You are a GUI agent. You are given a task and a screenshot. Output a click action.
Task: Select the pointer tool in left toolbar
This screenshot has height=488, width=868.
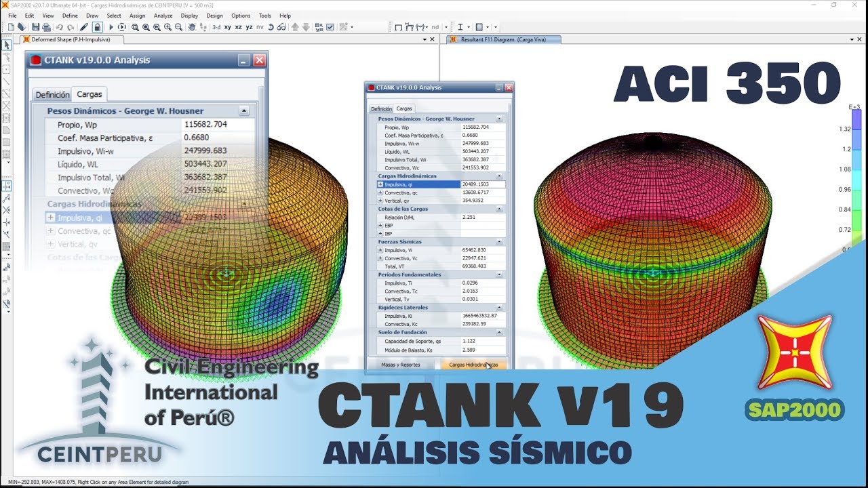[7, 45]
